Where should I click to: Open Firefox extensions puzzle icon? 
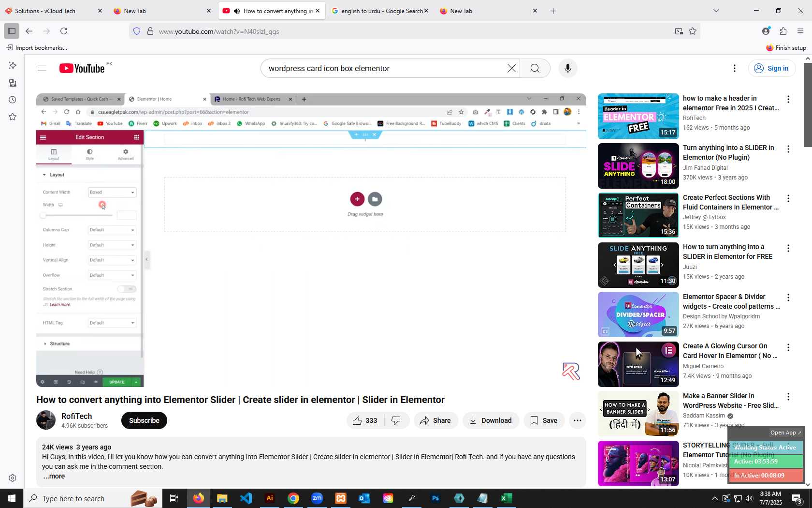[x=783, y=31]
